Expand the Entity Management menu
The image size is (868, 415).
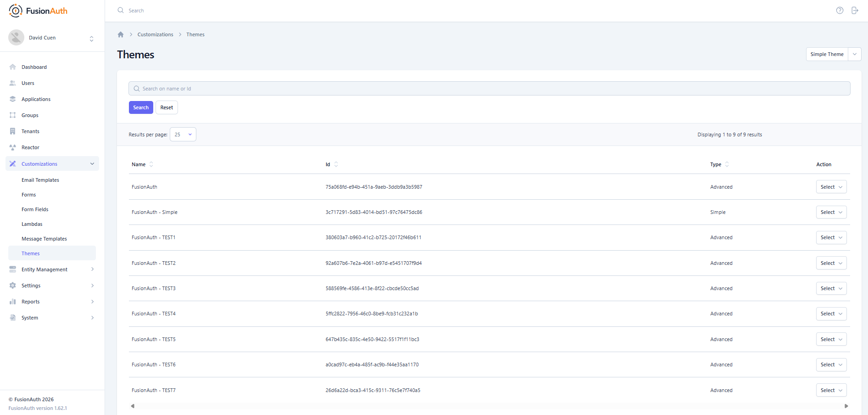click(x=92, y=269)
